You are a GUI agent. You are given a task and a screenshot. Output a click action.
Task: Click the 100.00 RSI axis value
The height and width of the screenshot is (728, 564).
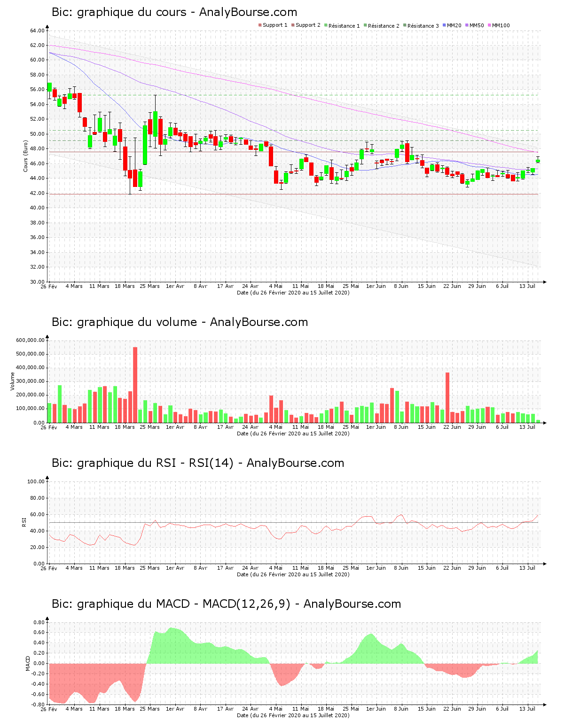36,481
